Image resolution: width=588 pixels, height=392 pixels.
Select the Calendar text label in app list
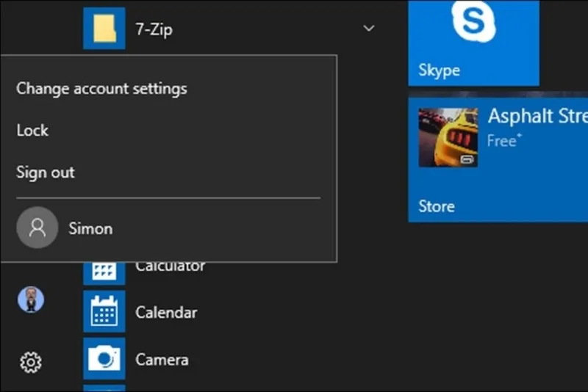coord(166,313)
